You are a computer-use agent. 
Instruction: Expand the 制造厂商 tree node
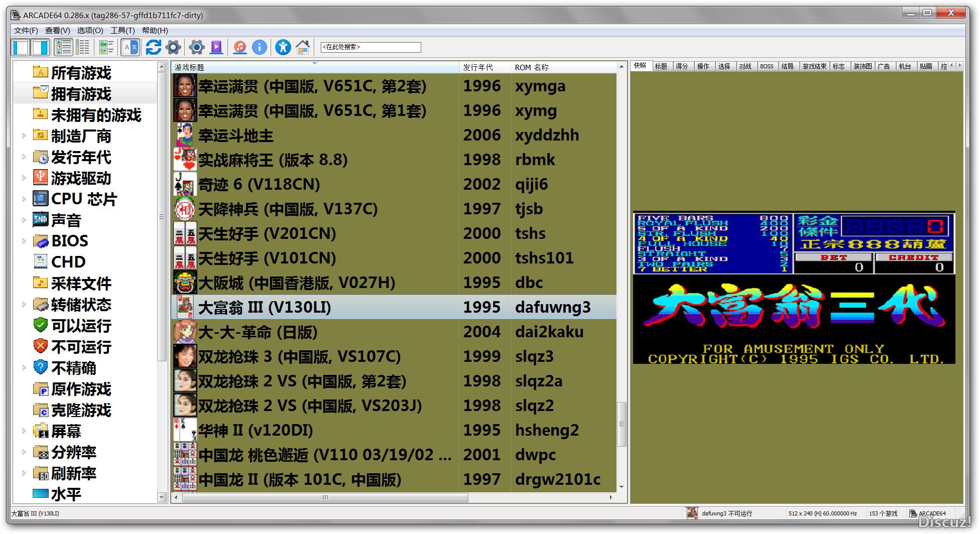[24, 136]
